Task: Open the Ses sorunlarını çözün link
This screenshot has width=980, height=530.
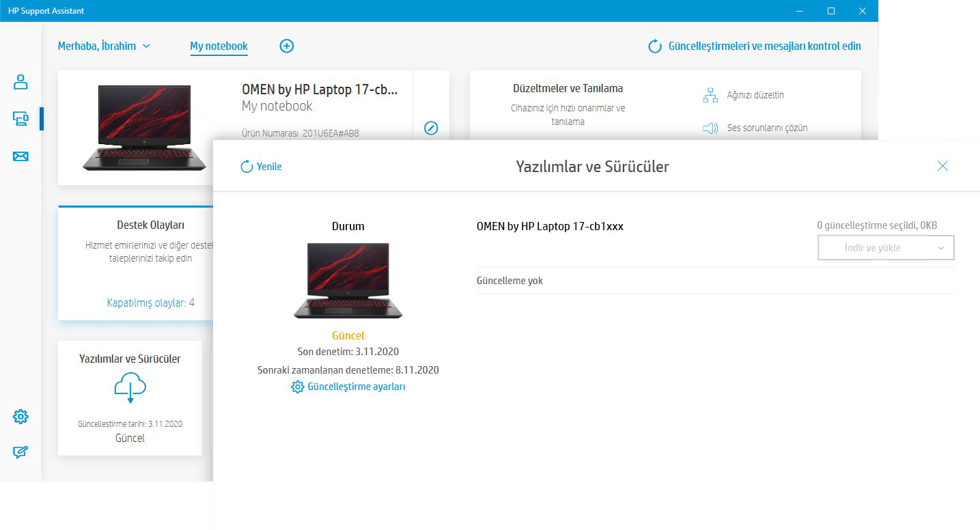Action: point(755,128)
